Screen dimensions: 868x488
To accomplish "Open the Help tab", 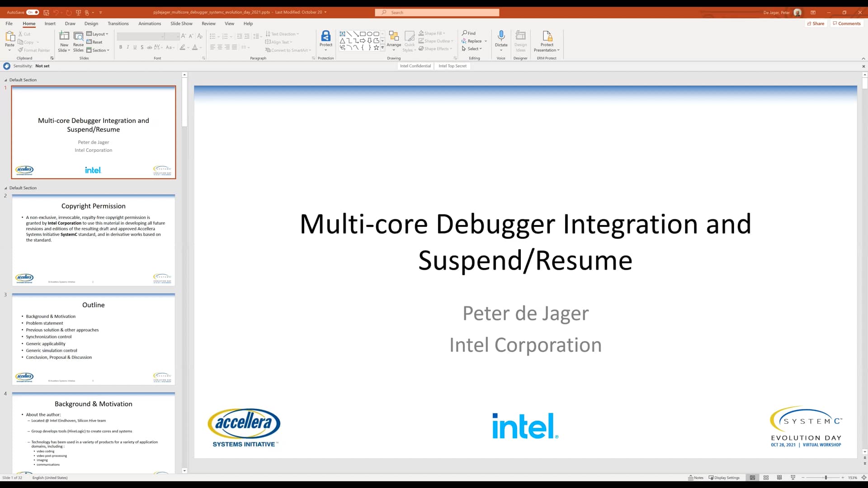I will click(248, 23).
